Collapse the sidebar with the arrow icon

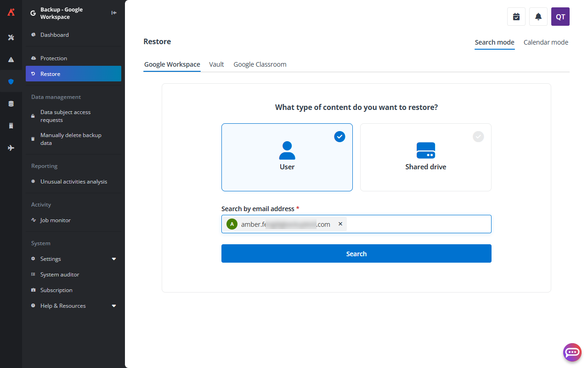114,13
